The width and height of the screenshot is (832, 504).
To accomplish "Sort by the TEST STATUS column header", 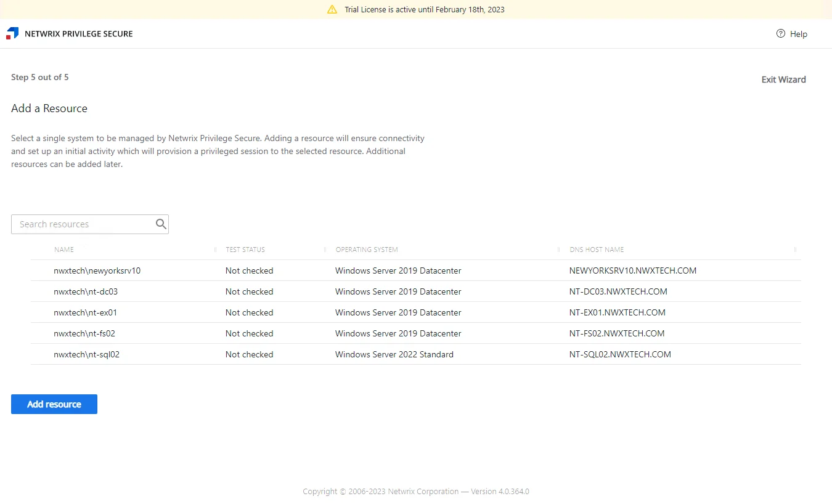I will pos(245,250).
